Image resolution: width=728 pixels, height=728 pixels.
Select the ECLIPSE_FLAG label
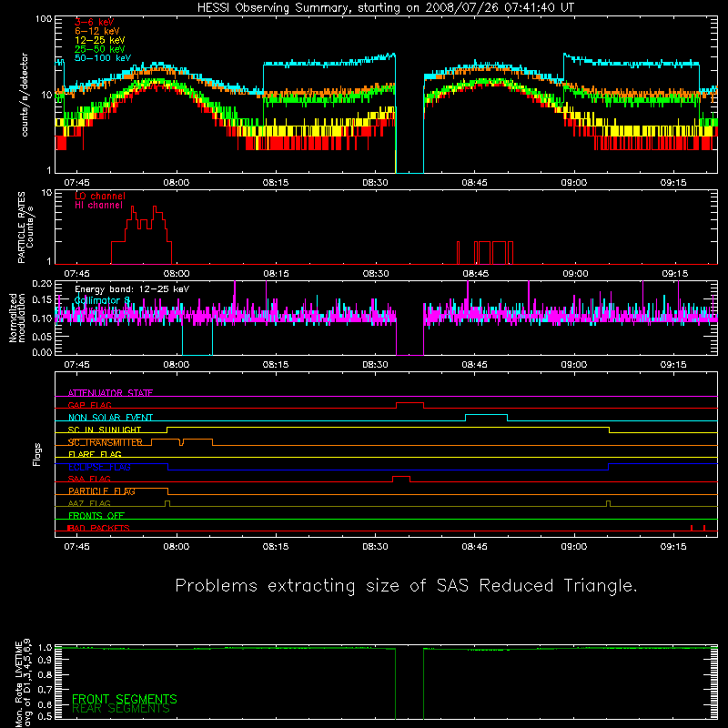point(99,467)
